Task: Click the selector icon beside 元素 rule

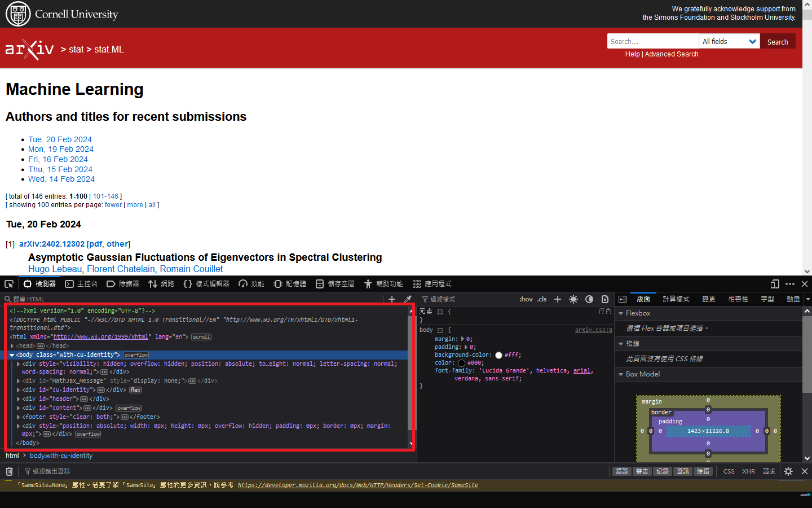Action: click(440, 312)
